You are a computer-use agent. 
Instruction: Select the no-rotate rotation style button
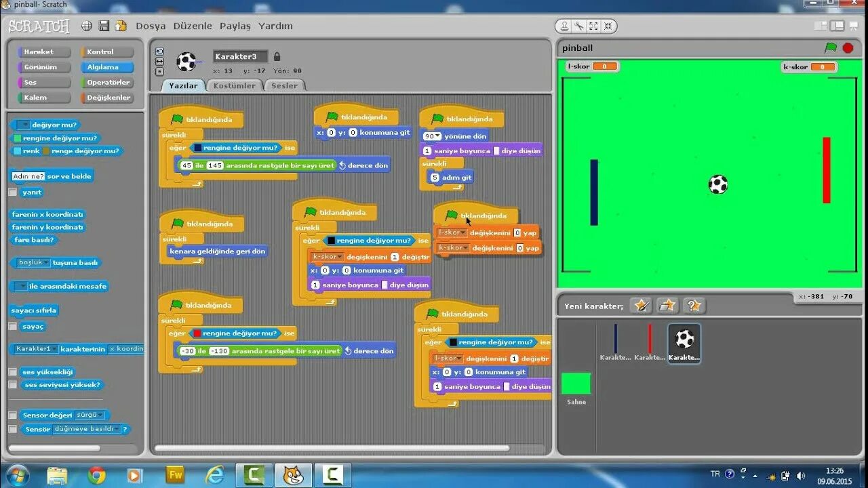[159, 71]
